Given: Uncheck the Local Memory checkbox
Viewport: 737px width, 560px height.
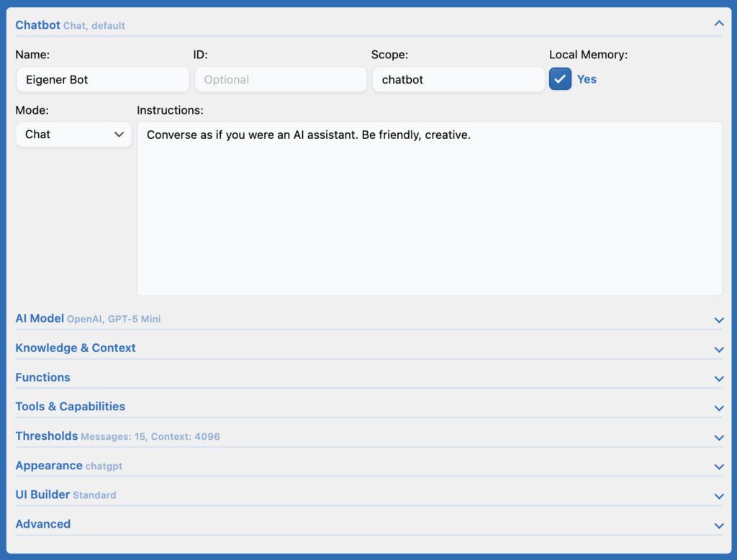Looking at the screenshot, I should pos(560,79).
